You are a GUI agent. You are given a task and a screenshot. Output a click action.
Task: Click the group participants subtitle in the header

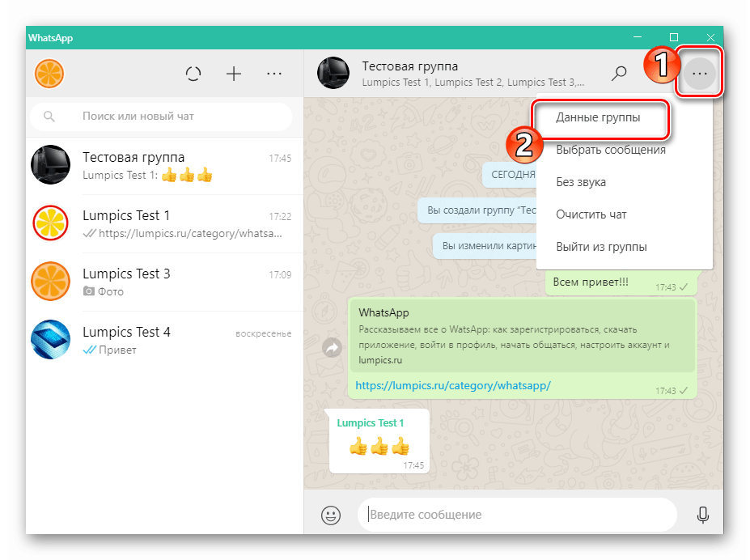coord(473,83)
